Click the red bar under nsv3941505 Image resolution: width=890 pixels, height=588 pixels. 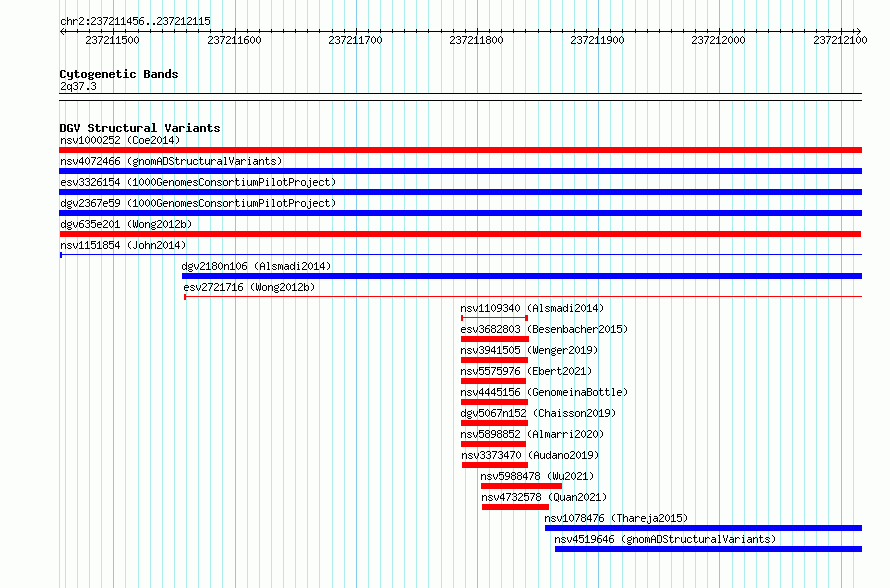pos(494,360)
